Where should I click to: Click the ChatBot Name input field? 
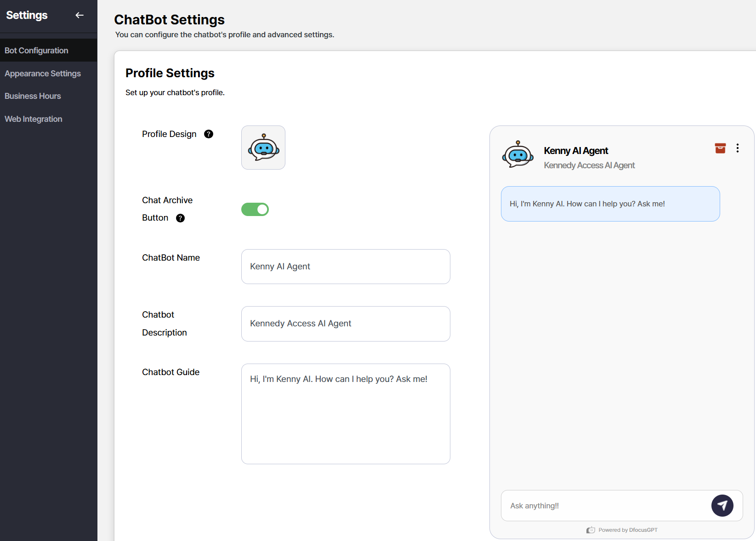346,267
